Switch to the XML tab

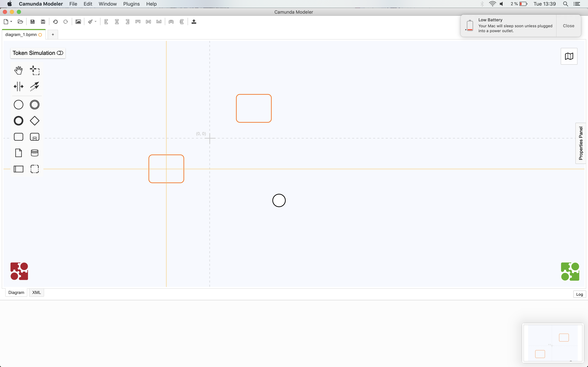click(36, 292)
